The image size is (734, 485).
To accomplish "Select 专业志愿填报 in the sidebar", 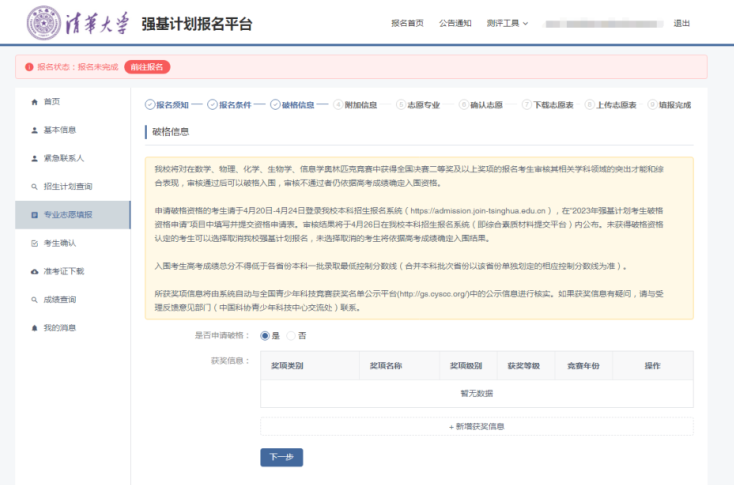I will 73,215.
